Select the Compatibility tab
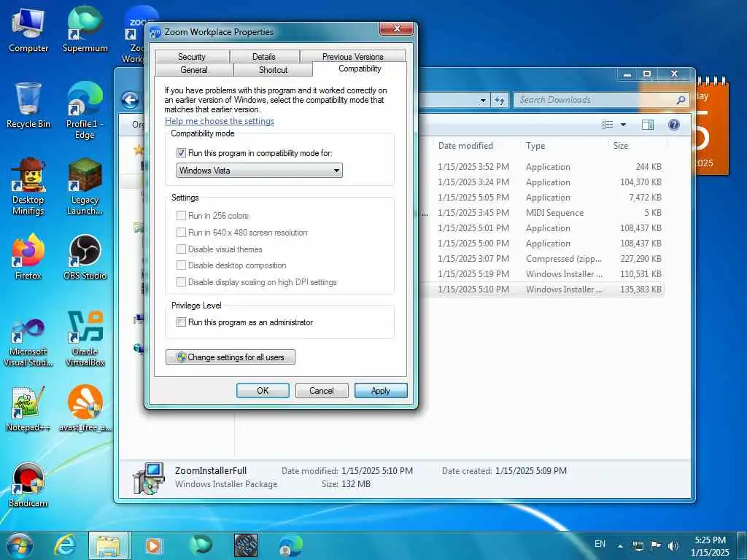This screenshot has width=747, height=560. click(x=360, y=69)
